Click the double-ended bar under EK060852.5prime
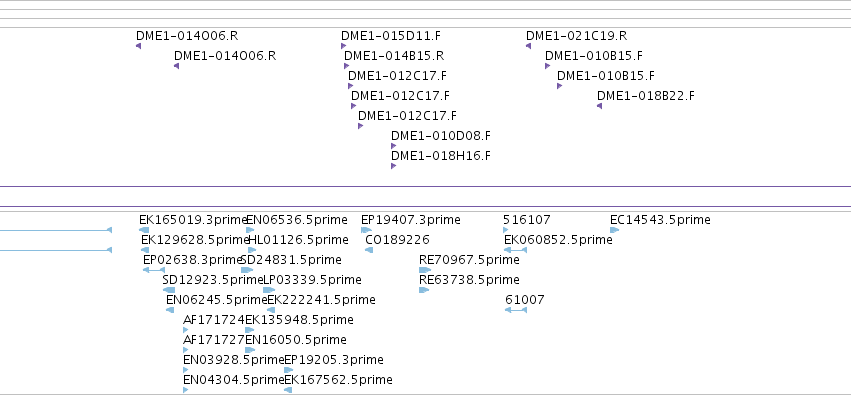851x395 pixels. (515, 250)
